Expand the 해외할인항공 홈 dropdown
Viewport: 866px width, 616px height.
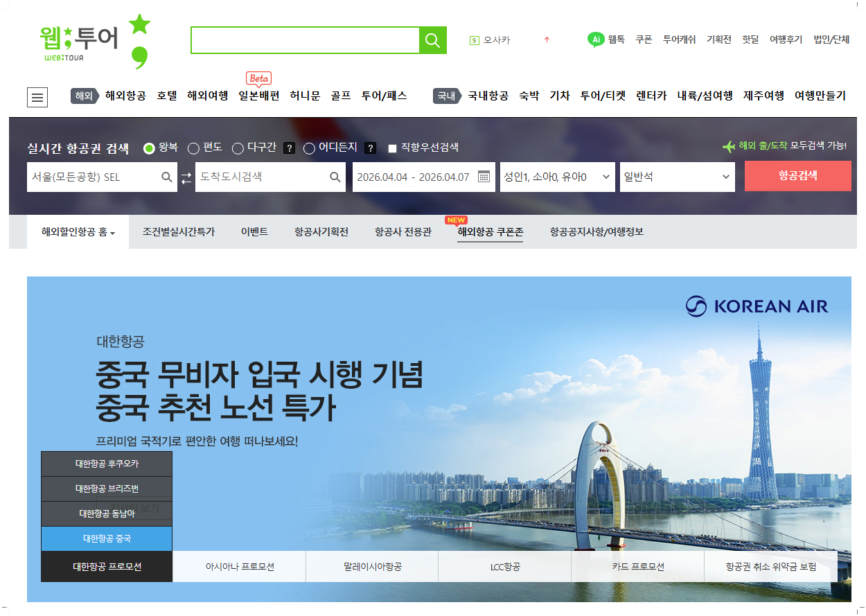(x=78, y=232)
